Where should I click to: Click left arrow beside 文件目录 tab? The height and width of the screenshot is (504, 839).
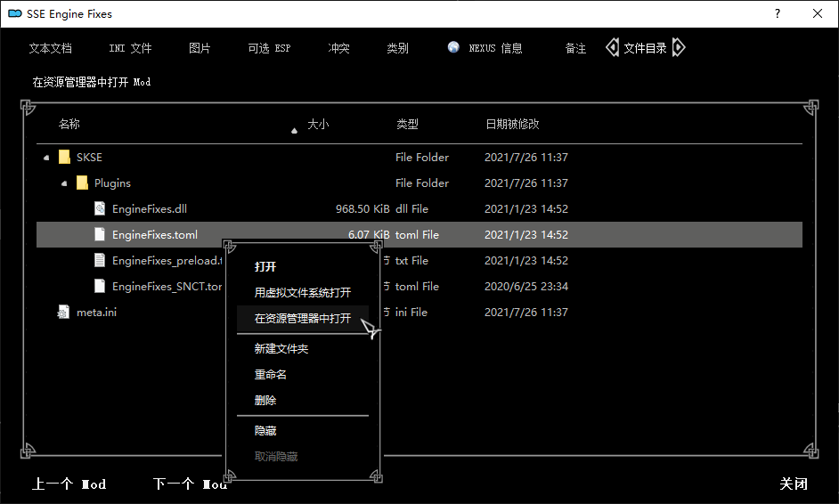tap(613, 47)
